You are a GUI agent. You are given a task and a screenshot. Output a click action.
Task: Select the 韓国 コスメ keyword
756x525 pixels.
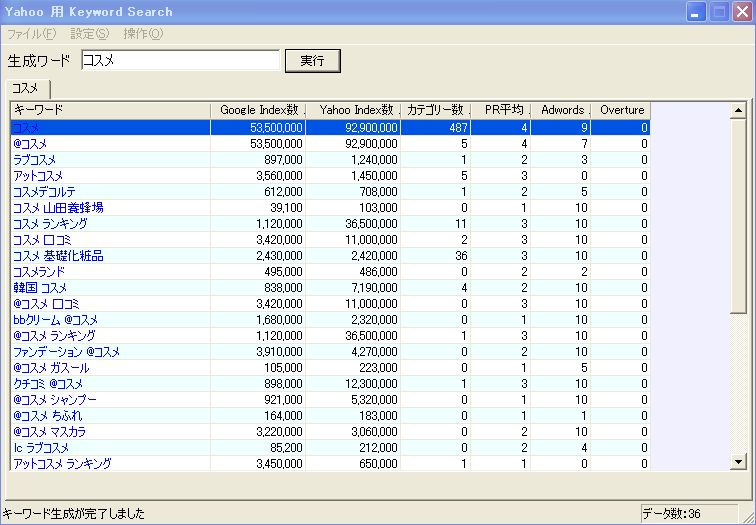click(40, 288)
